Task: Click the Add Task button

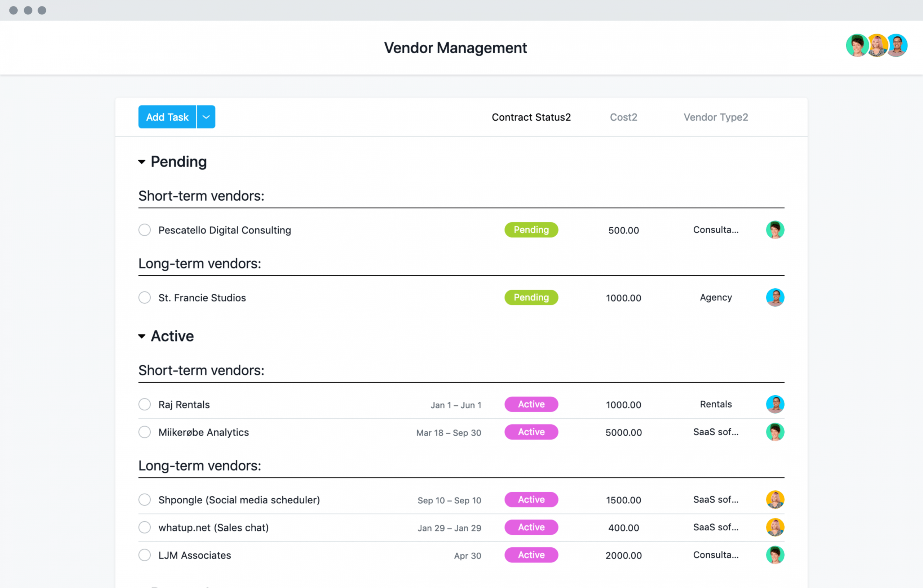Action: pyautogui.click(x=167, y=117)
